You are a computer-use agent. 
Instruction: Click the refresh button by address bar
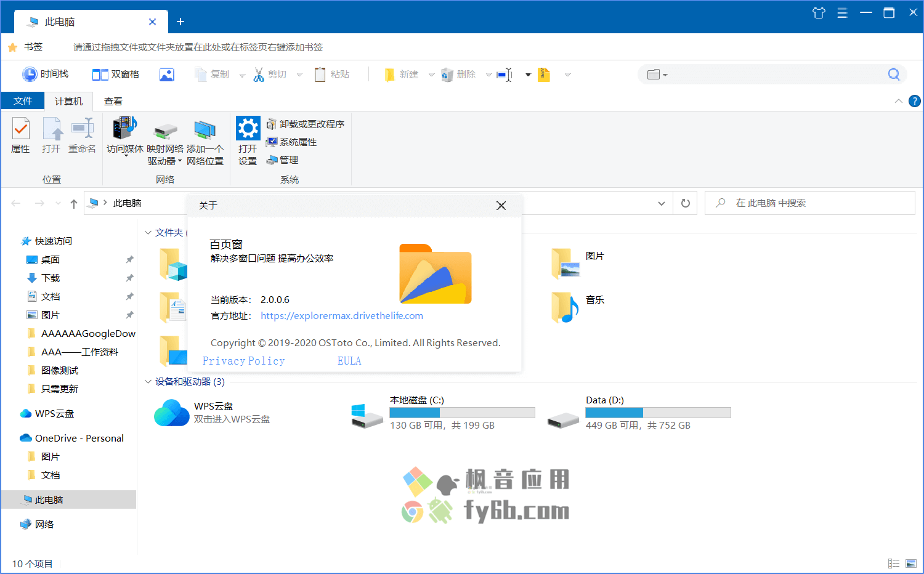coord(686,203)
